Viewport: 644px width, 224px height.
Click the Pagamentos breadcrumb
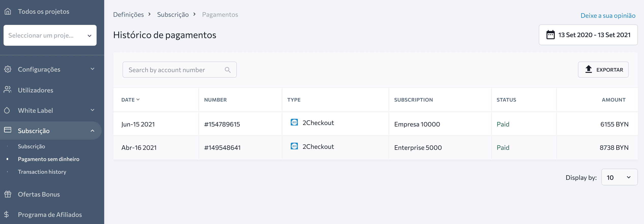(x=220, y=14)
